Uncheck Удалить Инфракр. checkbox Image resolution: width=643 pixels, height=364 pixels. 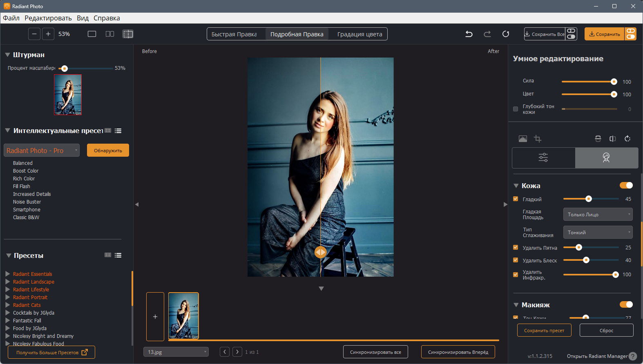pos(516,275)
